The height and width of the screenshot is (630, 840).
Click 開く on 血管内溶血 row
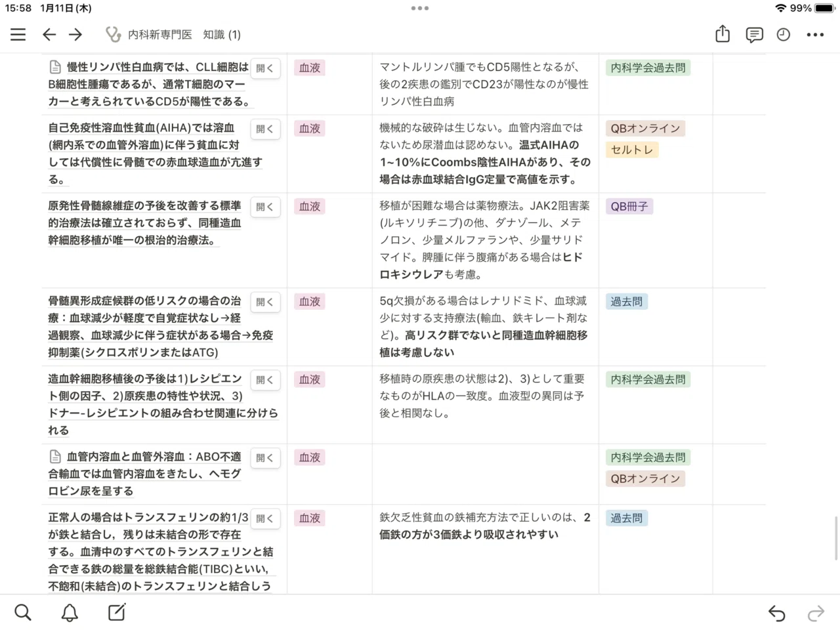(265, 458)
